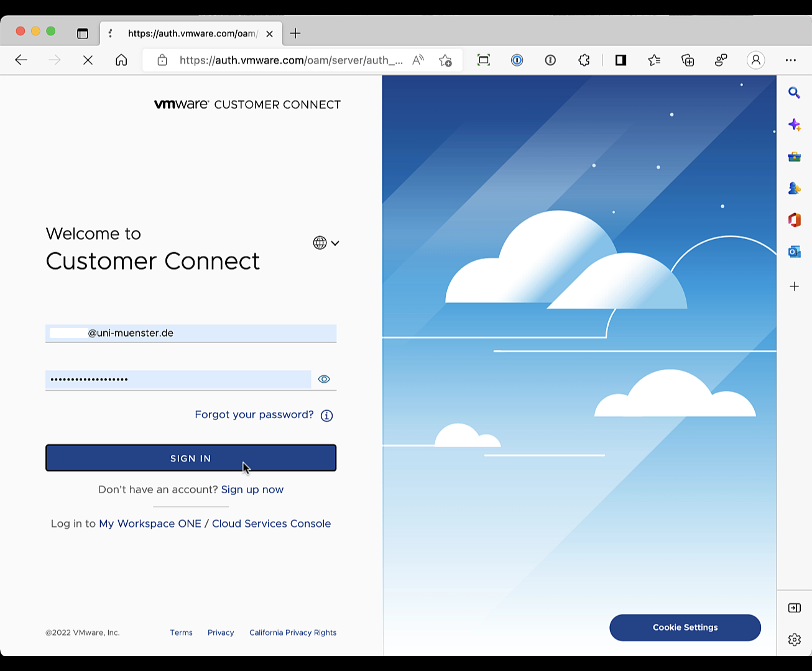Toggle password visibility with eye icon
This screenshot has width=812, height=671.
(x=324, y=379)
